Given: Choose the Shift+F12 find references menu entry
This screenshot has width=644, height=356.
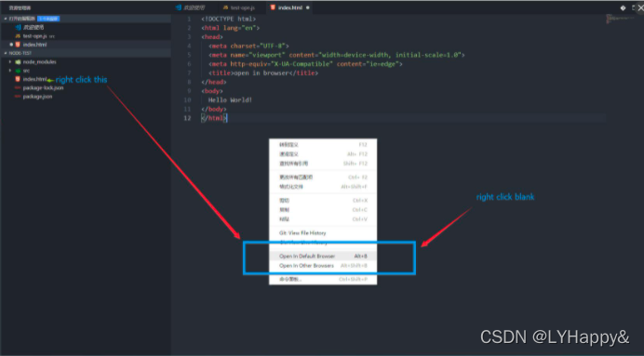Looking at the screenshot, I should [x=323, y=164].
